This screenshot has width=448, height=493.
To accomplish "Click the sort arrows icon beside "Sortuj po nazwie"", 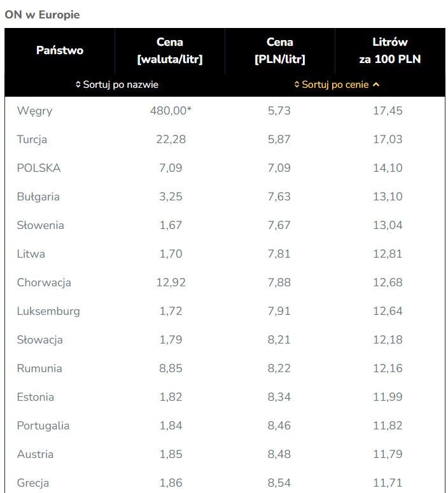I will click(x=78, y=85).
